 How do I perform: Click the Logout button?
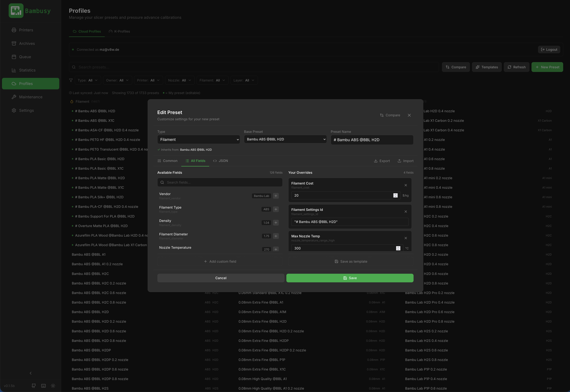(x=549, y=50)
